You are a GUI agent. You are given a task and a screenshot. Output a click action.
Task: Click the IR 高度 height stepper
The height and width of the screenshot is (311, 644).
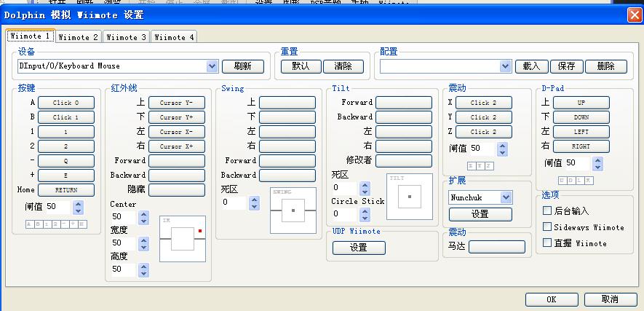click(143, 270)
